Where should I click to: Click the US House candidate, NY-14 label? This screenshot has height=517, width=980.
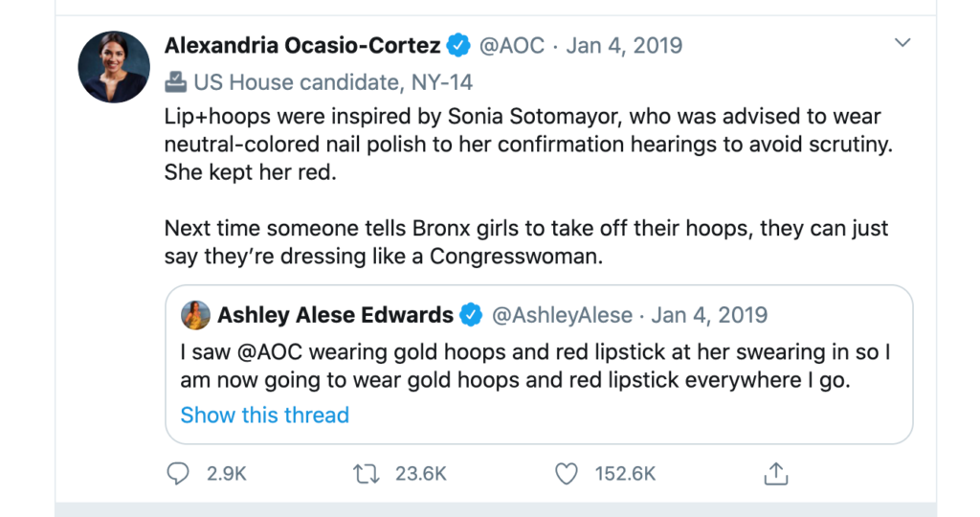[x=333, y=82]
